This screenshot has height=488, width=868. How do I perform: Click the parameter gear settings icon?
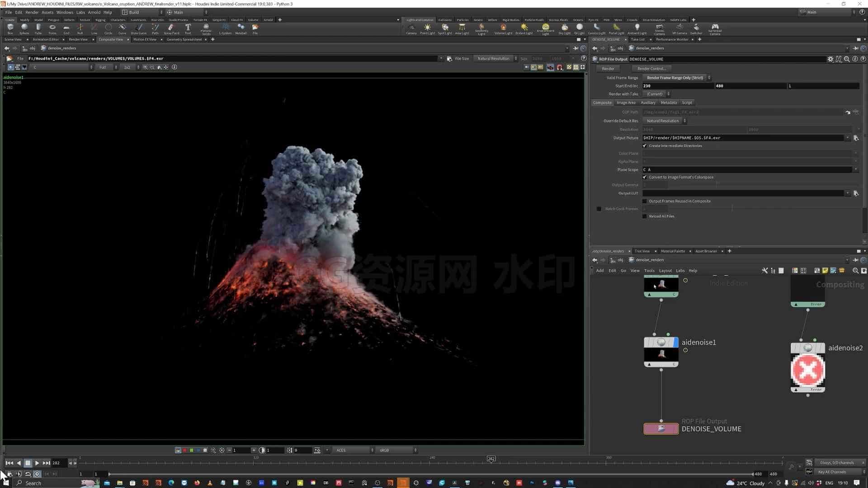[830, 59]
